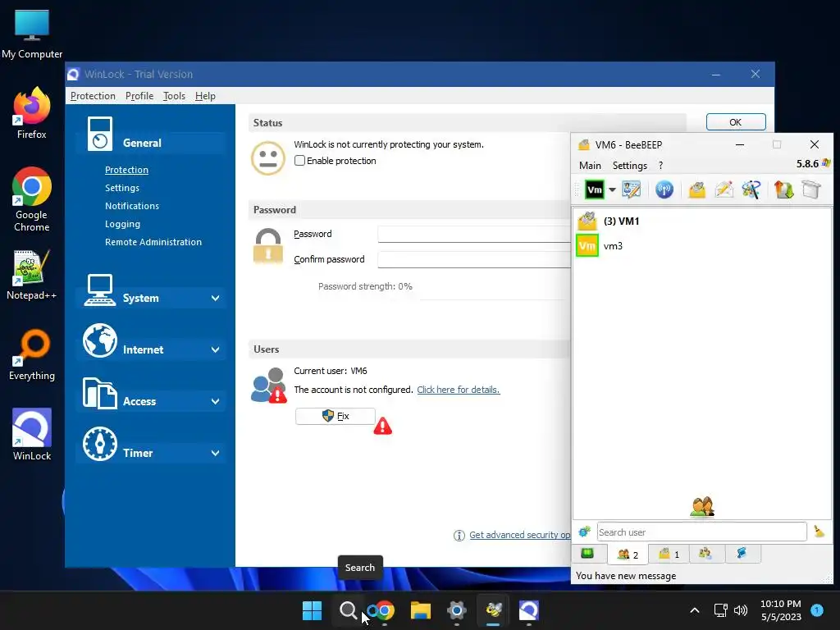Click the gear icon left of Search user
Screen dimensions: 840x630
coord(584,532)
